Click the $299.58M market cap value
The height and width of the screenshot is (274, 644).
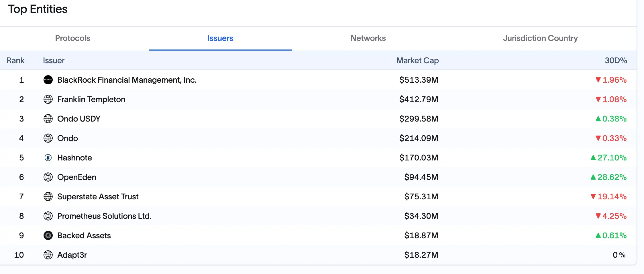[x=419, y=119]
